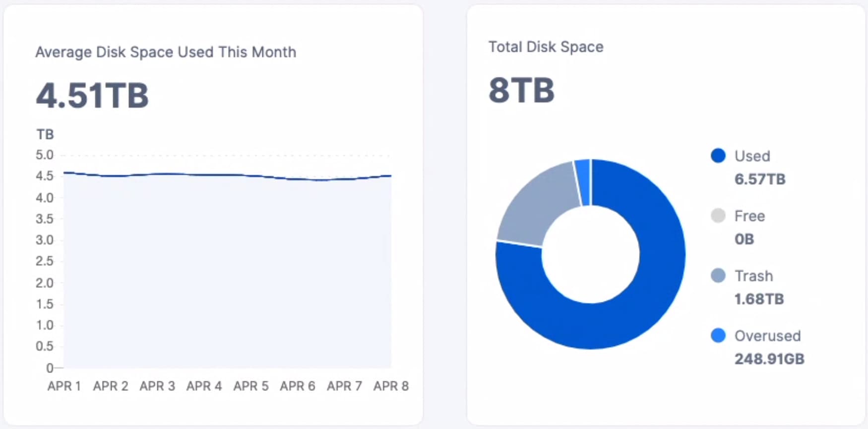
Task: Click the Free legend label
Action: [x=749, y=216]
